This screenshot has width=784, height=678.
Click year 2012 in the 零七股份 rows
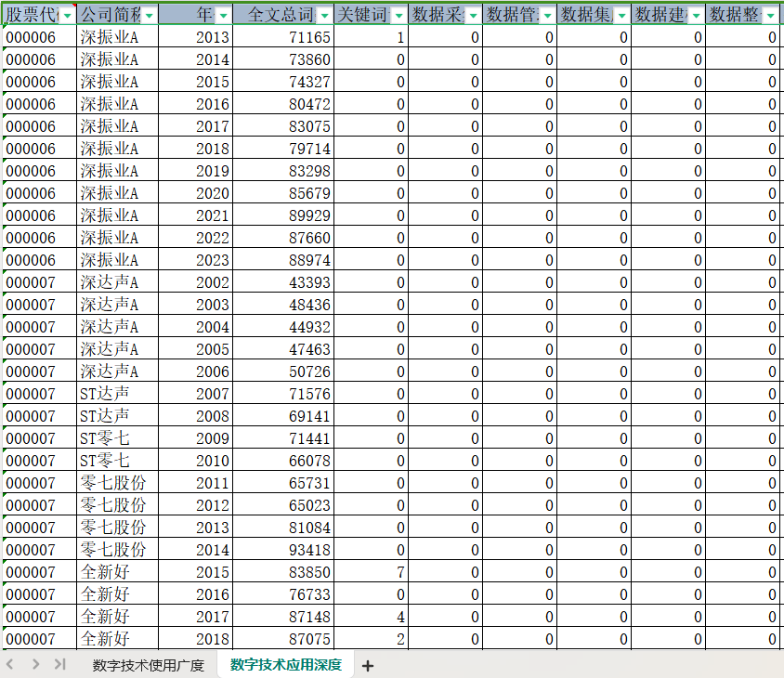[x=195, y=505]
